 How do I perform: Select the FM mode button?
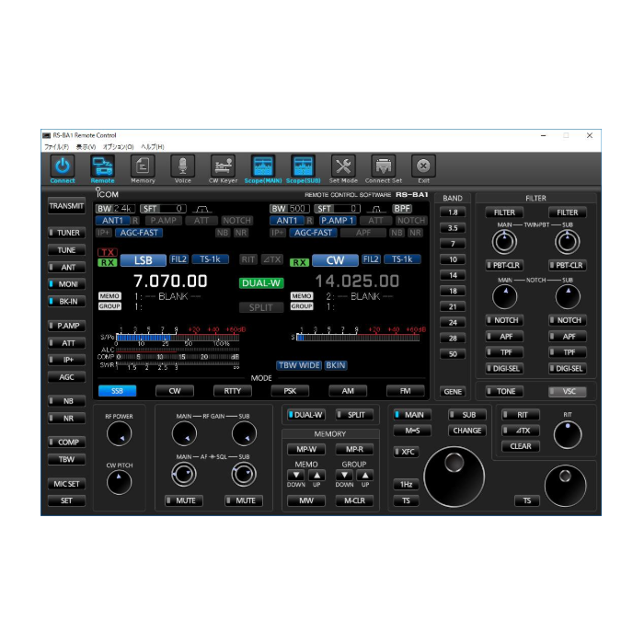pyautogui.click(x=406, y=391)
